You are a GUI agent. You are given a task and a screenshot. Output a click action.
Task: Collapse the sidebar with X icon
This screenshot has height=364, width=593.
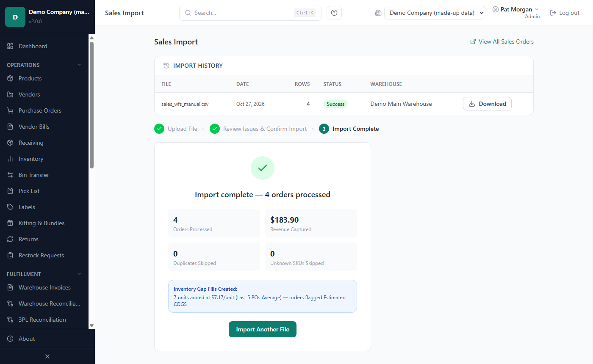tap(47, 356)
